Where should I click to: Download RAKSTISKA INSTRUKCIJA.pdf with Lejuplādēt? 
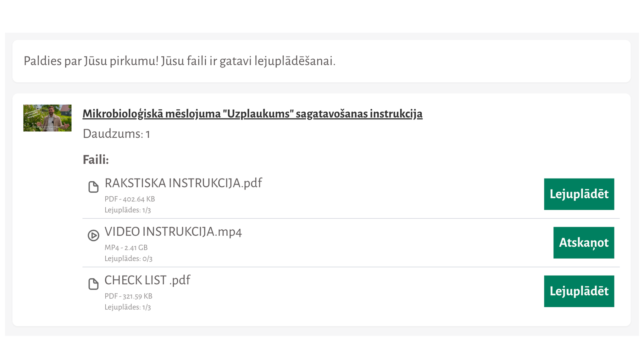pos(579,194)
